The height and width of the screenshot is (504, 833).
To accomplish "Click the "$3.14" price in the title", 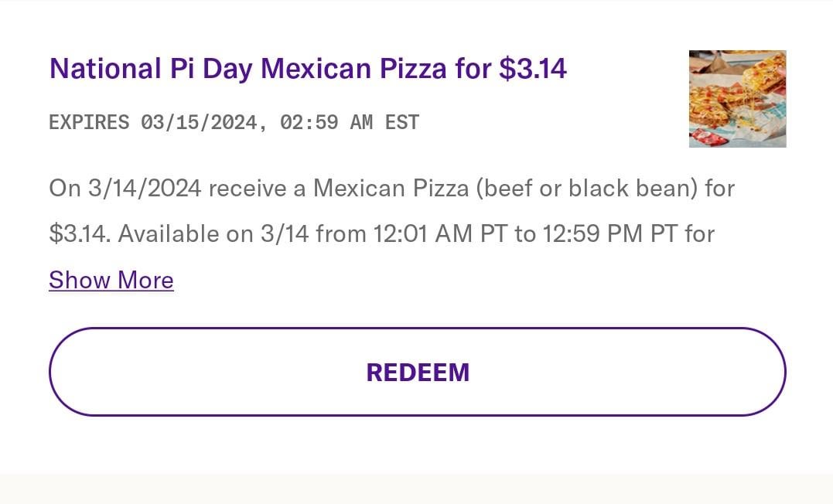I will click(x=533, y=69).
